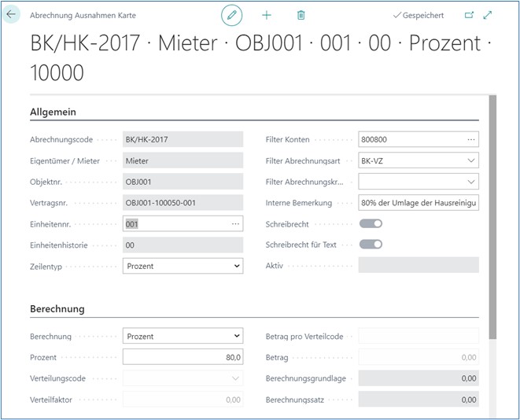Click the Abrechnungscode field BK/HK-2017
Screen dimensions: 520x420
(183, 139)
